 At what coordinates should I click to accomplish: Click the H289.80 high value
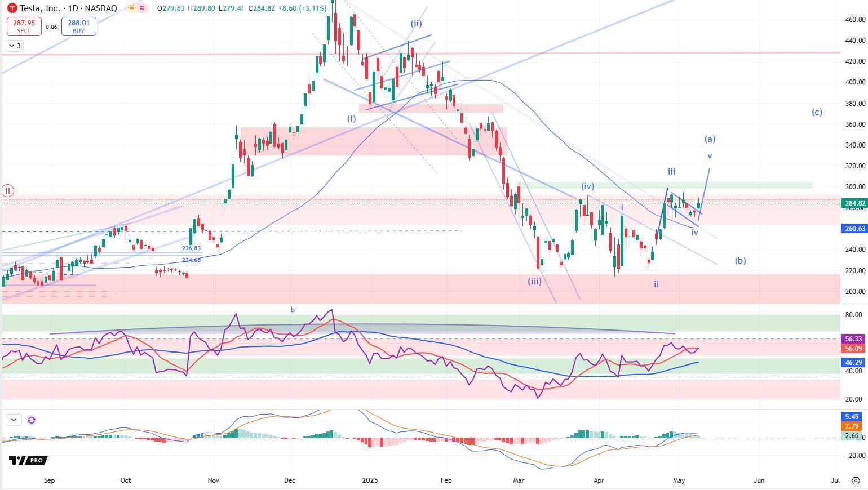pyautogui.click(x=201, y=8)
